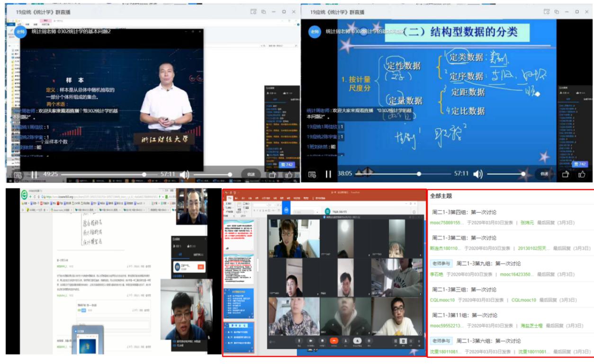Toggle the chat list icon in right player

(312, 175)
